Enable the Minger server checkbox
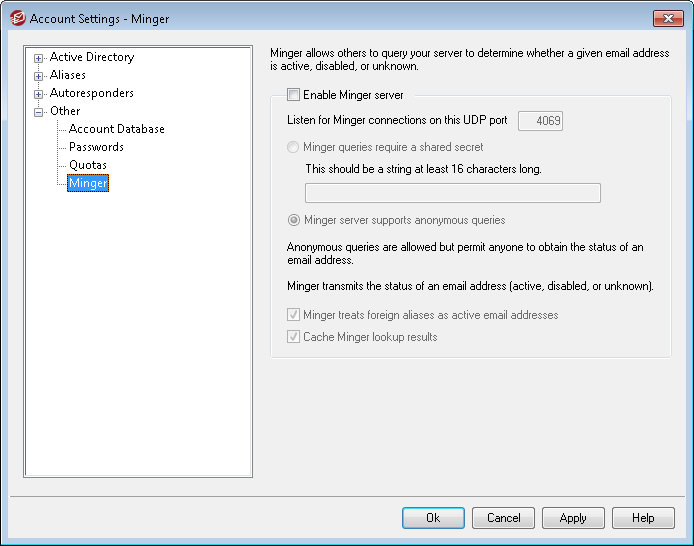Image resolution: width=694 pixels, height=546 pixels. pyautogui.click(x=294, y=96)
